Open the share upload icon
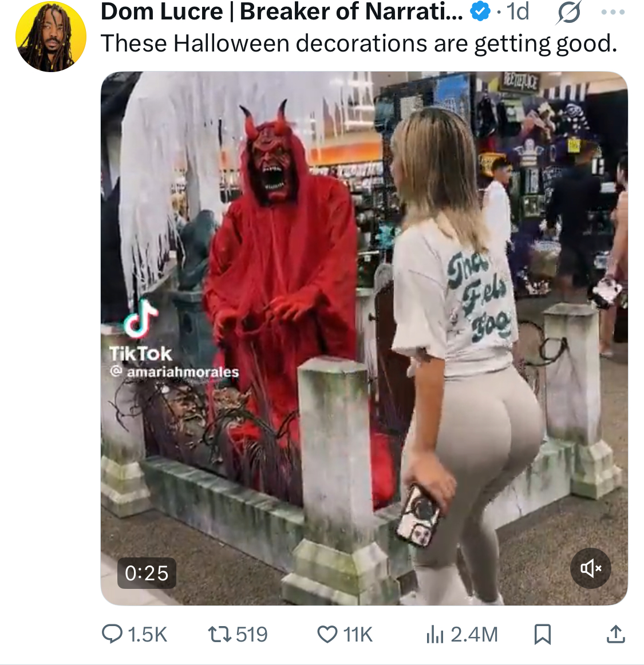 pos(615,635)
